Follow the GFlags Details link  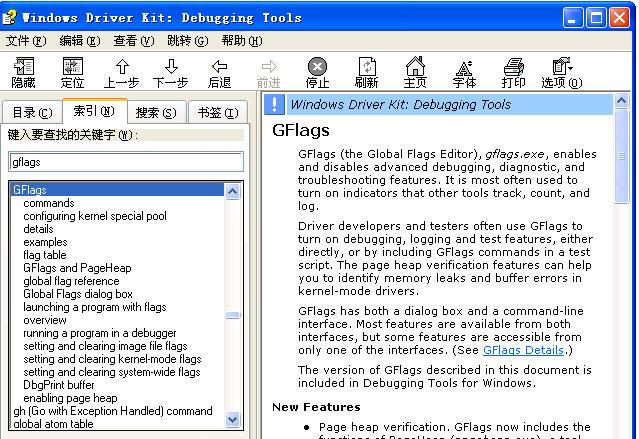[523, 350]
